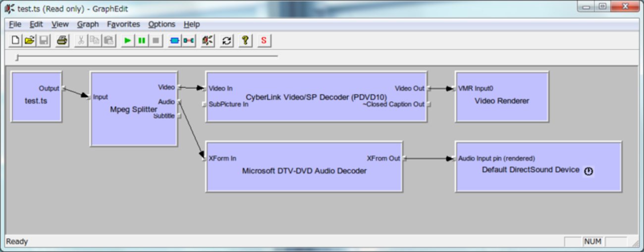Play the graph with the green arrow
The height and width of the screenshot is (252, 644).
tap(128, 41)
